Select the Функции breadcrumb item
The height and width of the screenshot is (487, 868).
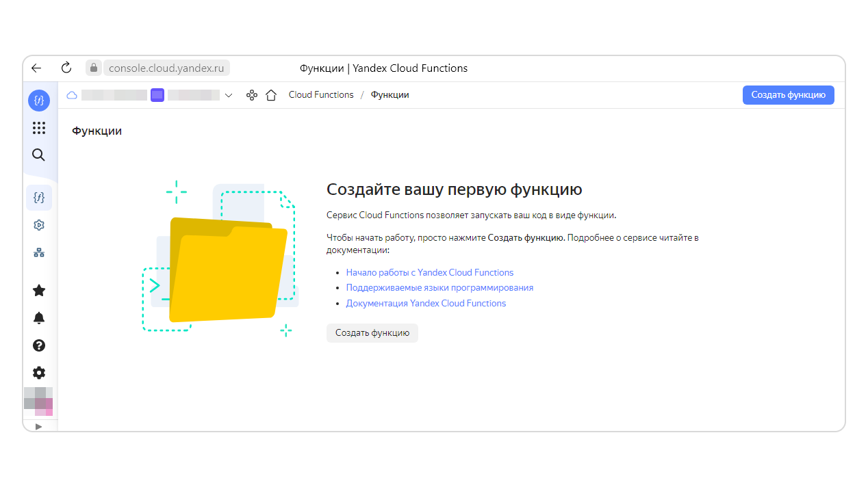(x=390, y=95)
